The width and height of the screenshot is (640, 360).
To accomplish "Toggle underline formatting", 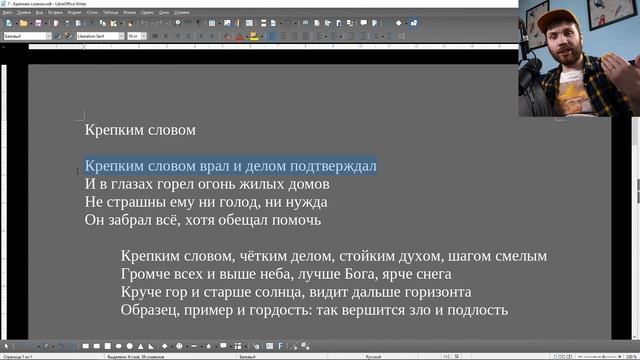I will pyautogui.click(x=177, y=36).
